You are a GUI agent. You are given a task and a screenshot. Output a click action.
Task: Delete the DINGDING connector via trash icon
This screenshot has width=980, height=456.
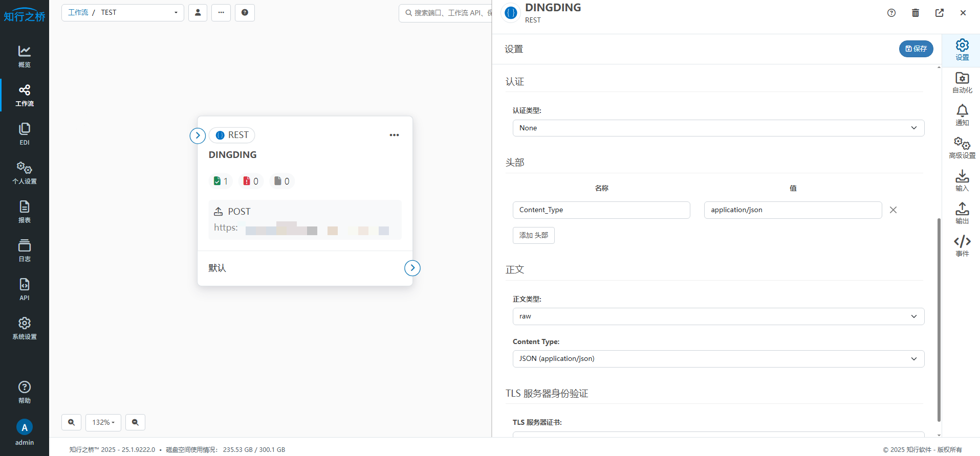(x=916, y=13)
